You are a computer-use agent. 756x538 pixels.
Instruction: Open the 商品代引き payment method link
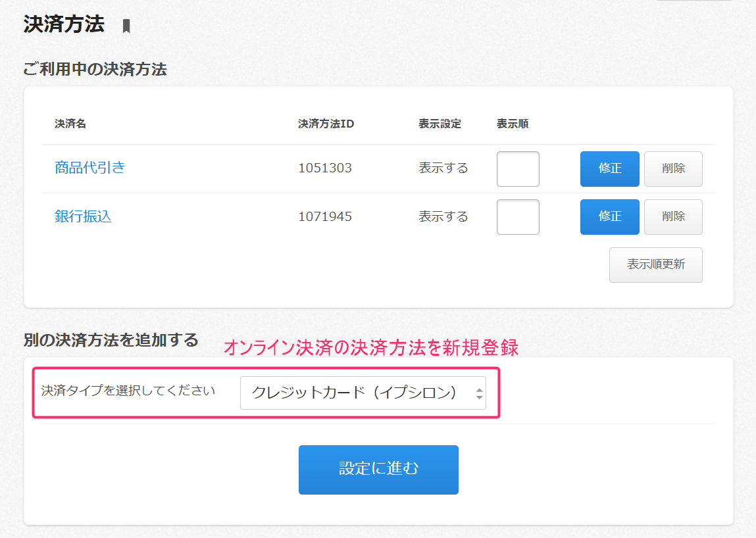pos(89,168)
